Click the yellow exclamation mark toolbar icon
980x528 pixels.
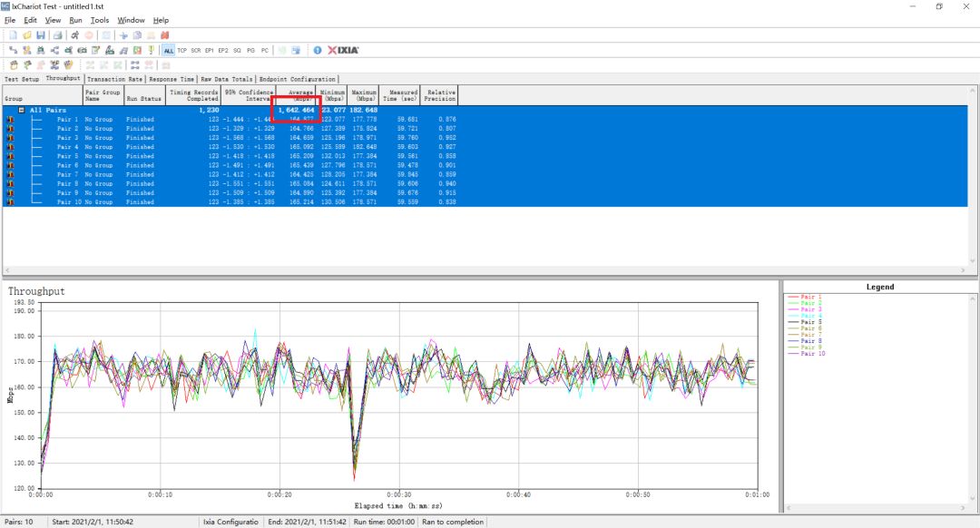point(151,50)
